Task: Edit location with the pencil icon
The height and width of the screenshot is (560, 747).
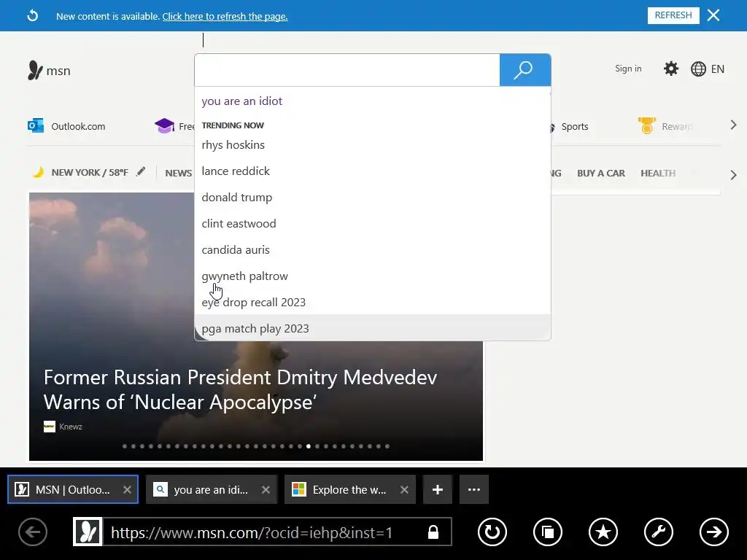Action: [140, 172]
